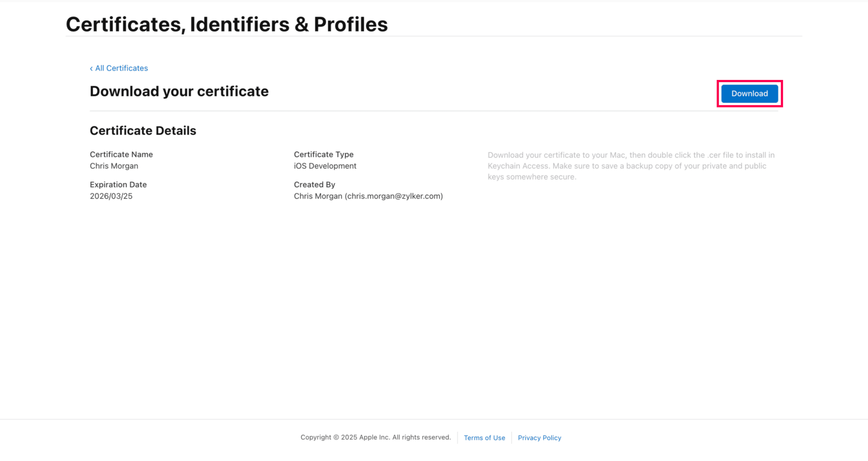
Task: Go back to All Certificates
Action: [121, 68]
